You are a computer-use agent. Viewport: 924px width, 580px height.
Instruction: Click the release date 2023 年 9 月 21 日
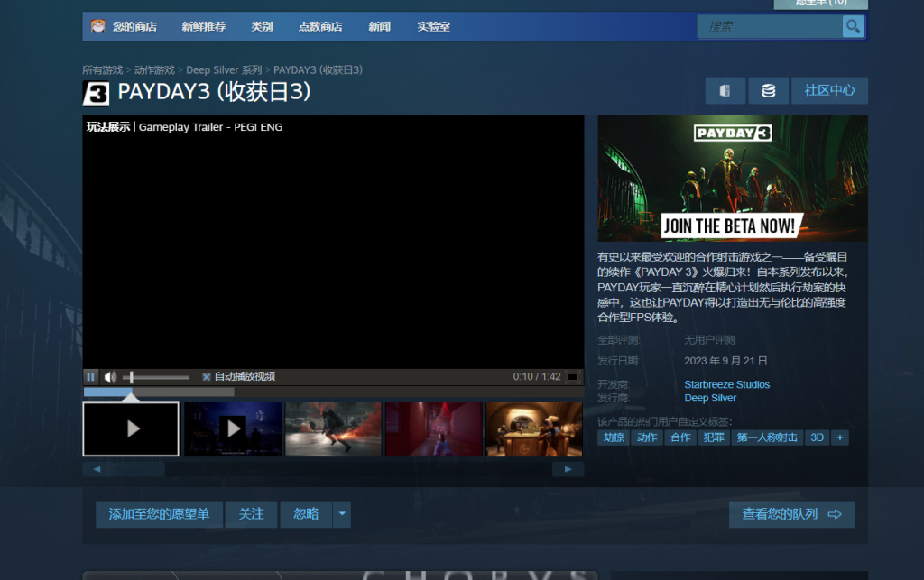[x=725, y=361]
